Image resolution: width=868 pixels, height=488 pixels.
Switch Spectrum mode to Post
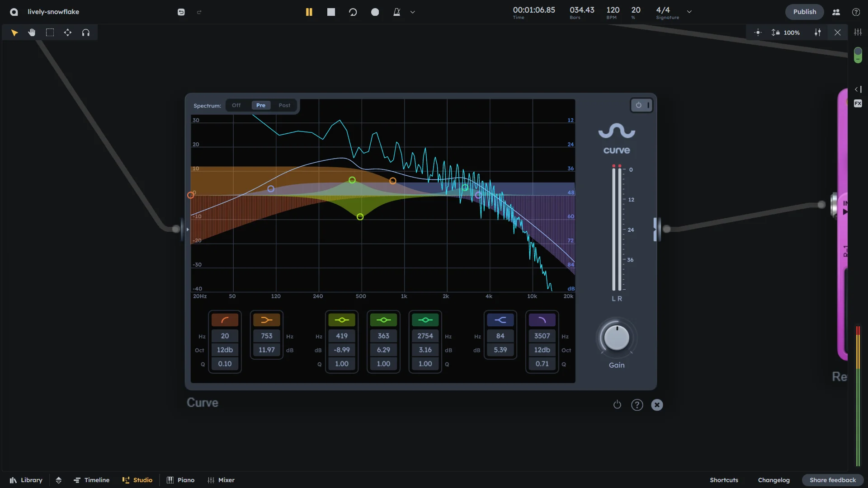[284, 105]
